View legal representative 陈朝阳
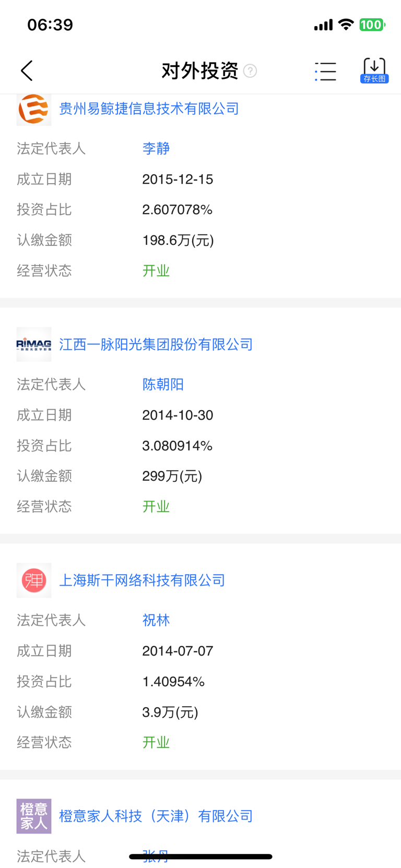Image resolution: width=401 pixels, height=868 pixels. point(163,385)
